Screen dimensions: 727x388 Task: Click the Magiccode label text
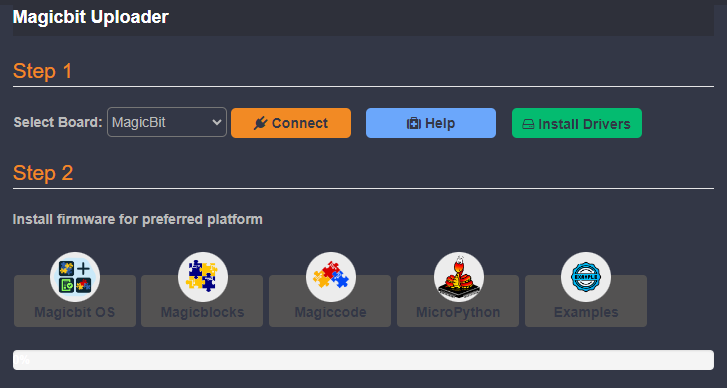click(331, 312)
